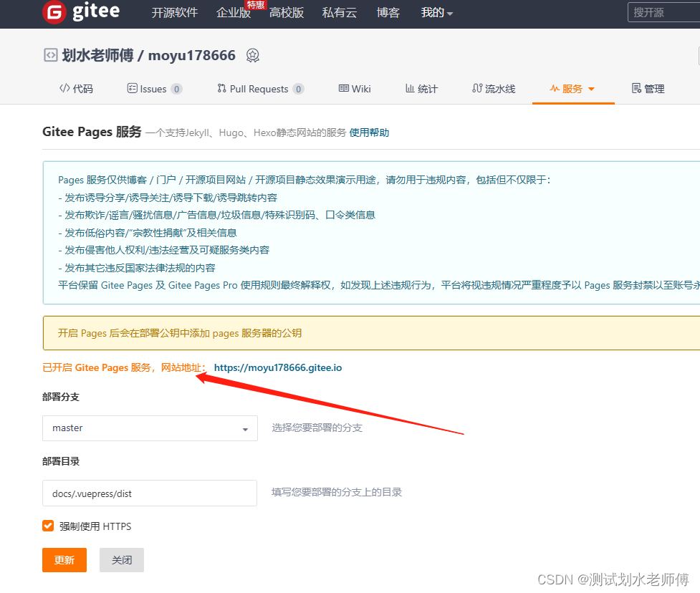Open the master branch dropdown
The image size is (700, 593).
(150, 428)
